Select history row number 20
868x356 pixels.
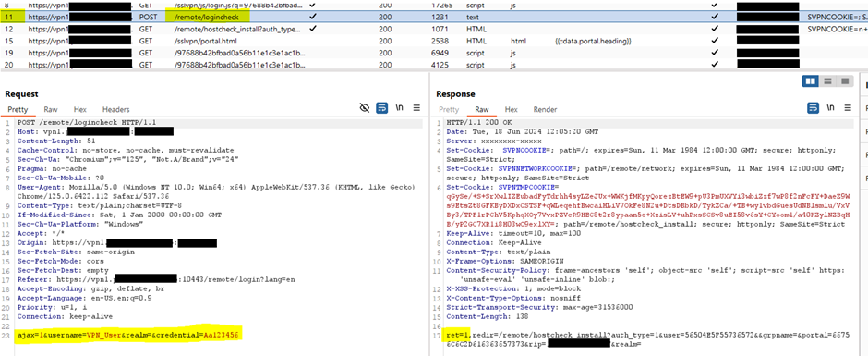(434, 65)
